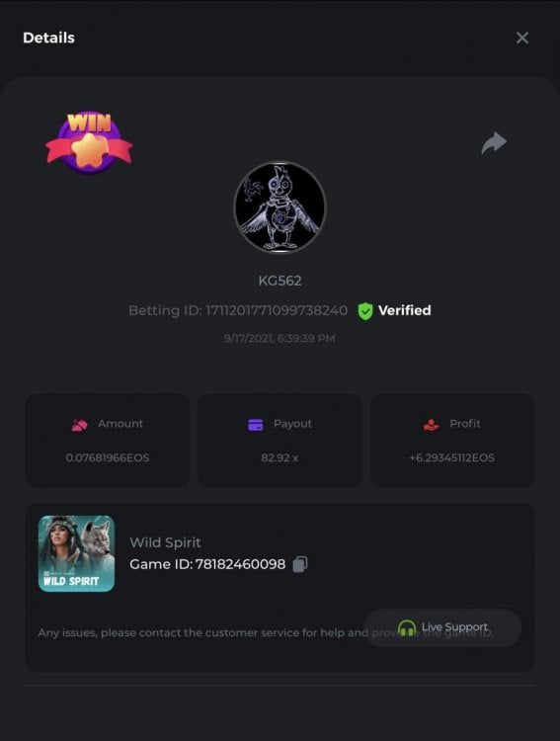Select the Betting ID number
This screenshot has width=560, height=741.
[277, 310]
